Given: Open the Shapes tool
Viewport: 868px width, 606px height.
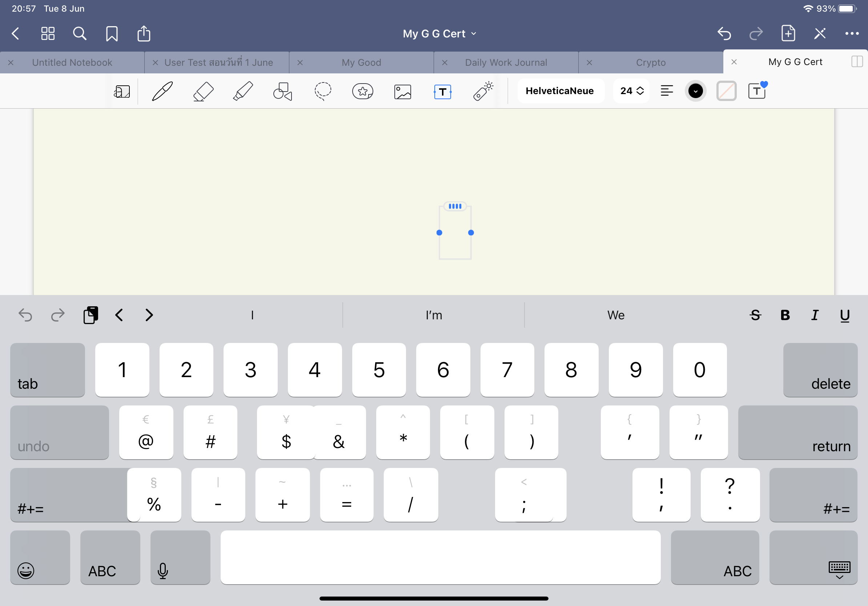Looking at the screenshot, I should tap(283, 91).
